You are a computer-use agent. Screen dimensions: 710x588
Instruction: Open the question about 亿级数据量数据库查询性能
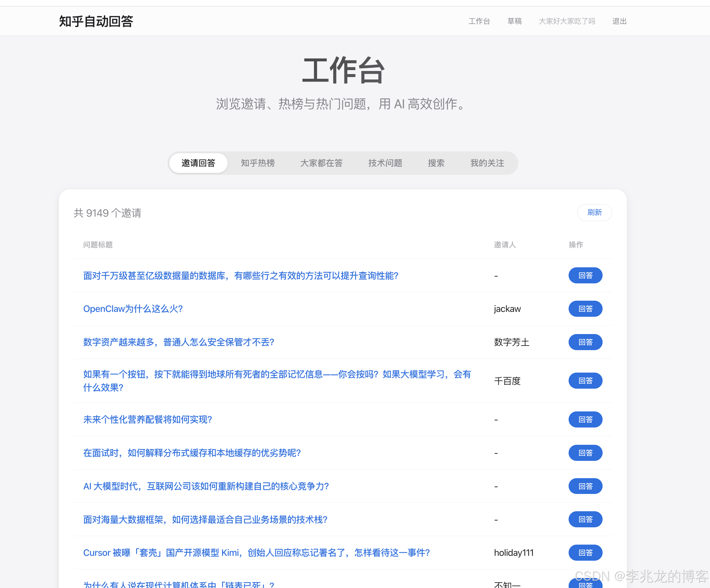click(241, 275)
